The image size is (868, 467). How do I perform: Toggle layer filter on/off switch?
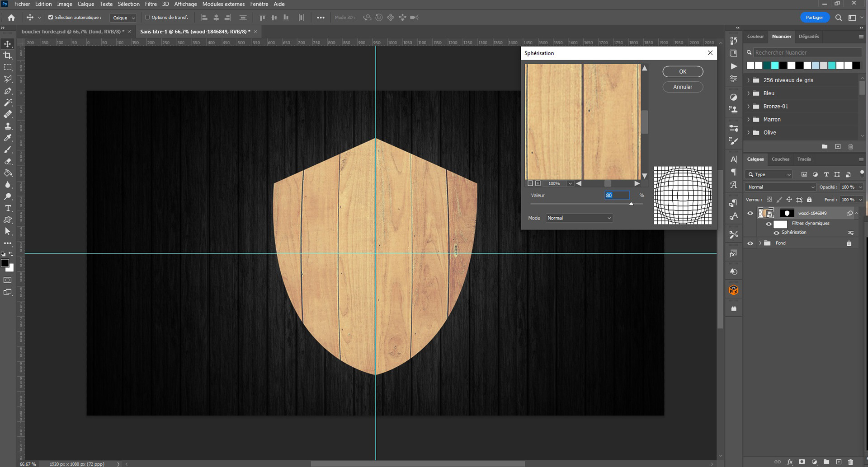tap(862, 173)
